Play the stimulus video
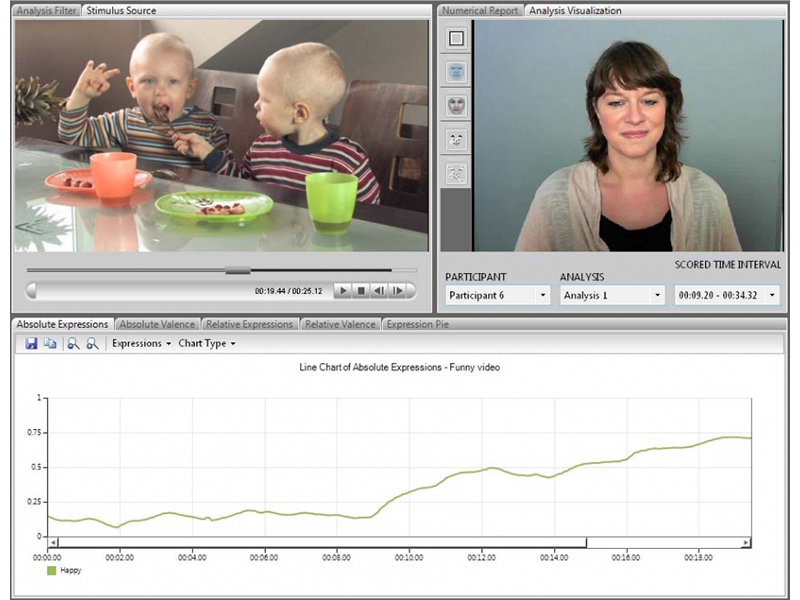Screen dimensions: 800x600 point(341,290)
